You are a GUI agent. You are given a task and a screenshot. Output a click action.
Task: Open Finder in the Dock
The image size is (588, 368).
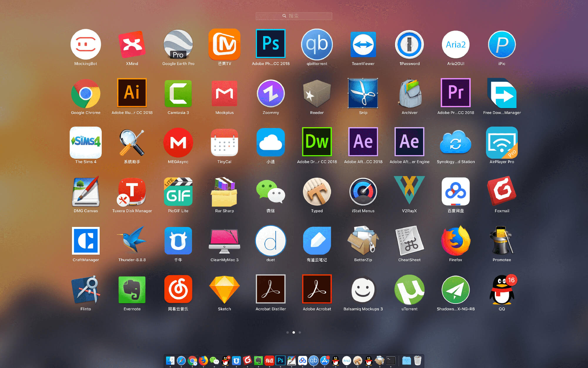tap(170, 361)
